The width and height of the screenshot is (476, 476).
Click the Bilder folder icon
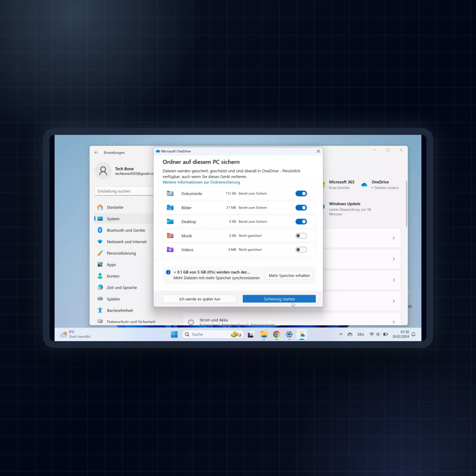(x=170, y=207)
